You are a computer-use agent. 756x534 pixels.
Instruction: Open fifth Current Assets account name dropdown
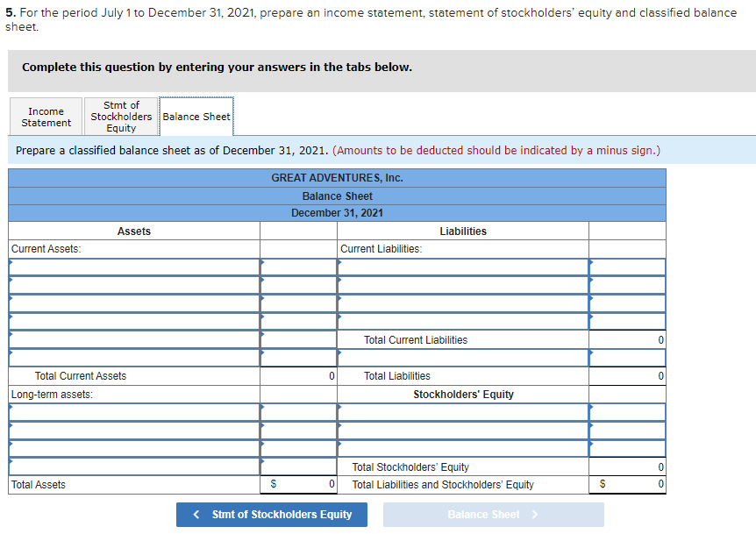pyautogui.click(x=134, y=339)
